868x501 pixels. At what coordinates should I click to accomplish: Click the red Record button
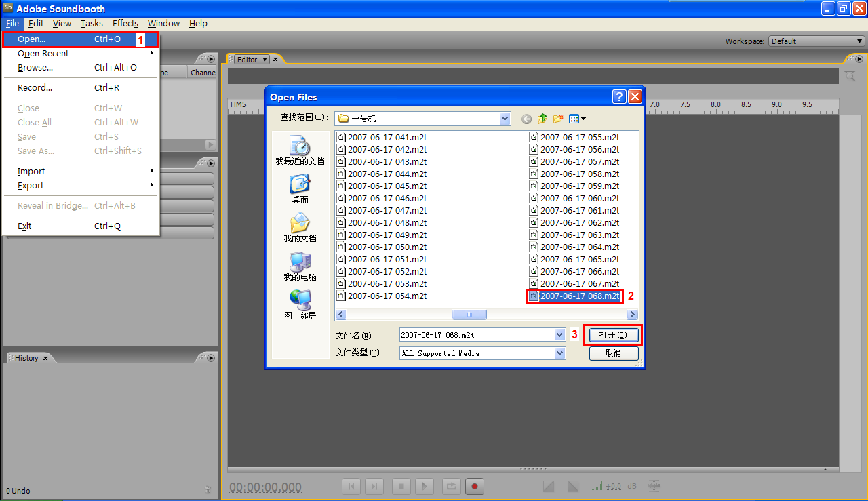(475, 486)
